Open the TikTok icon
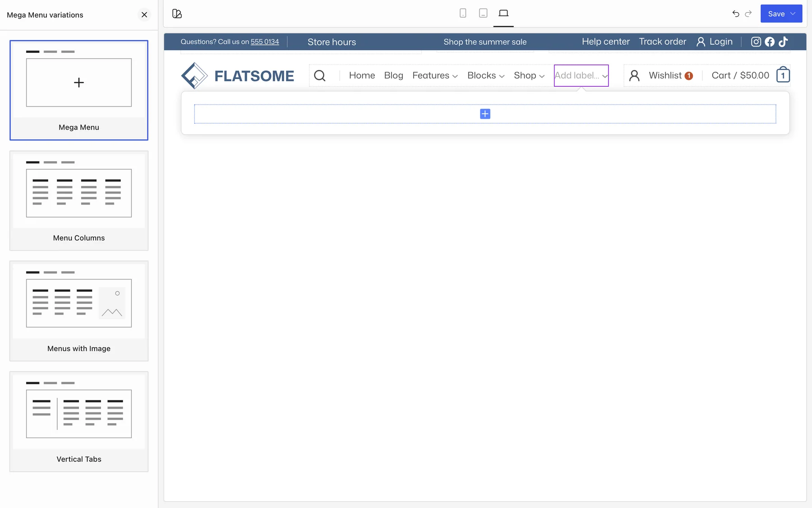The width and height of the screenshot is (812, 508). [x=783, y=42]
